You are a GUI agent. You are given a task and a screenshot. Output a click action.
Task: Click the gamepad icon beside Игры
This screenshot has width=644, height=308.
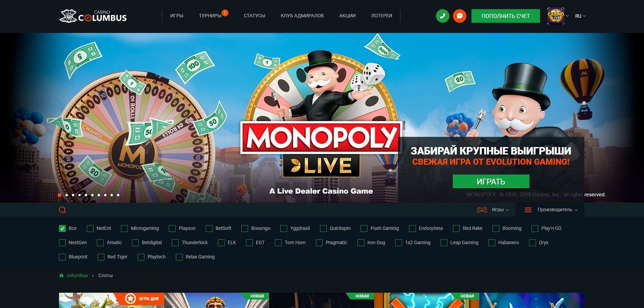tap(482, 210)
